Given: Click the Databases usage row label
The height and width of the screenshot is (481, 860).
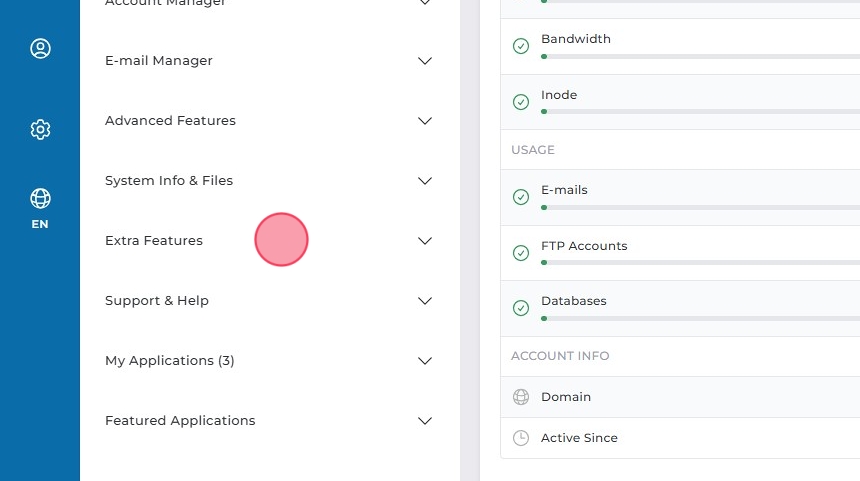Looking at the screenshot, I should [574, 301].
